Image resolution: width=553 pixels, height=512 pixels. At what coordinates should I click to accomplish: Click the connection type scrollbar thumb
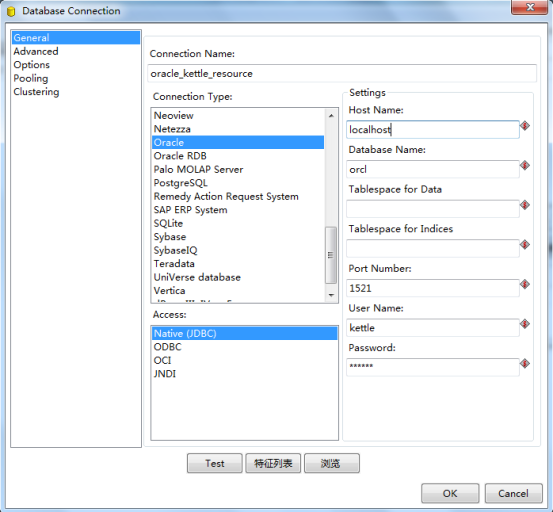(331, 255)
